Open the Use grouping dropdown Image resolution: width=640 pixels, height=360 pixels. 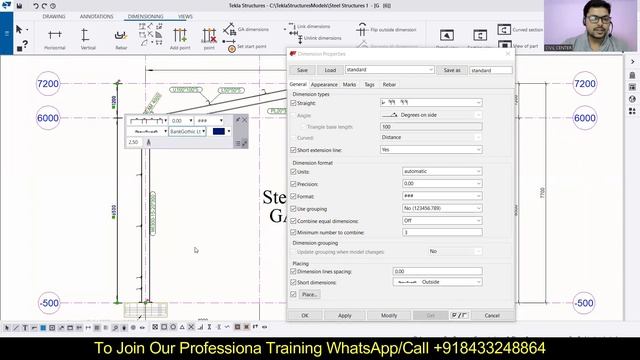(x=442, y=208)
